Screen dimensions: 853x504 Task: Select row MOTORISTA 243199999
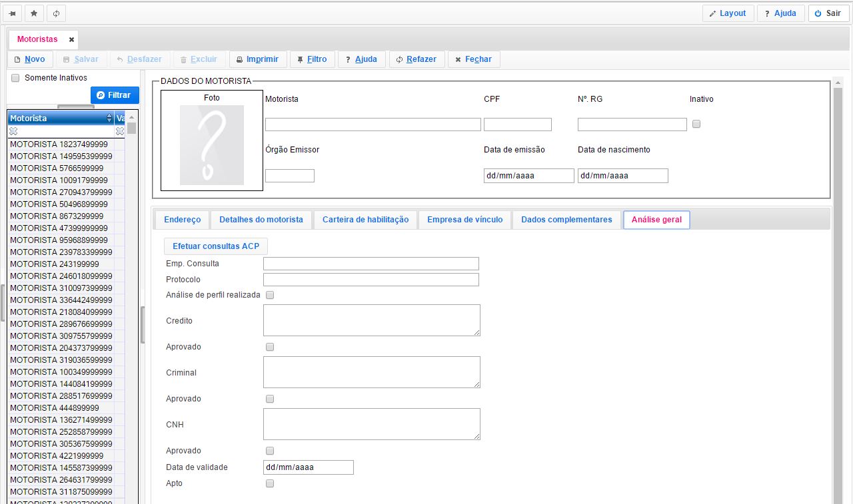[x=66, y=264]
